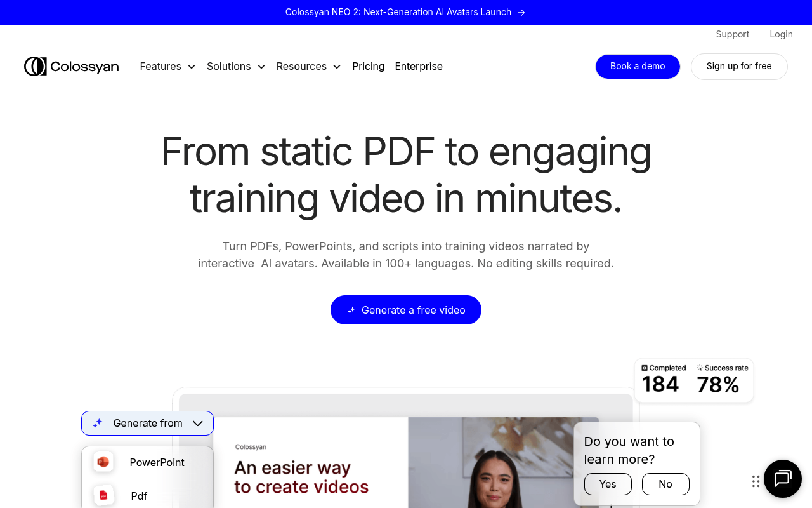Click the avatar video preview thumbnail
Viewport: 812px width, 508px height.
tap(488, 464)
